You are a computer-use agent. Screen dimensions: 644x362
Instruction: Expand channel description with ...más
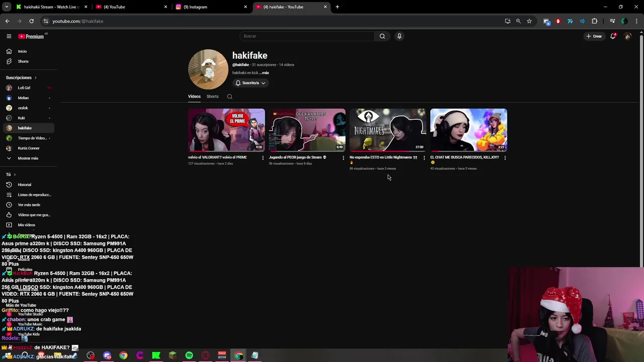coord(264,73)
